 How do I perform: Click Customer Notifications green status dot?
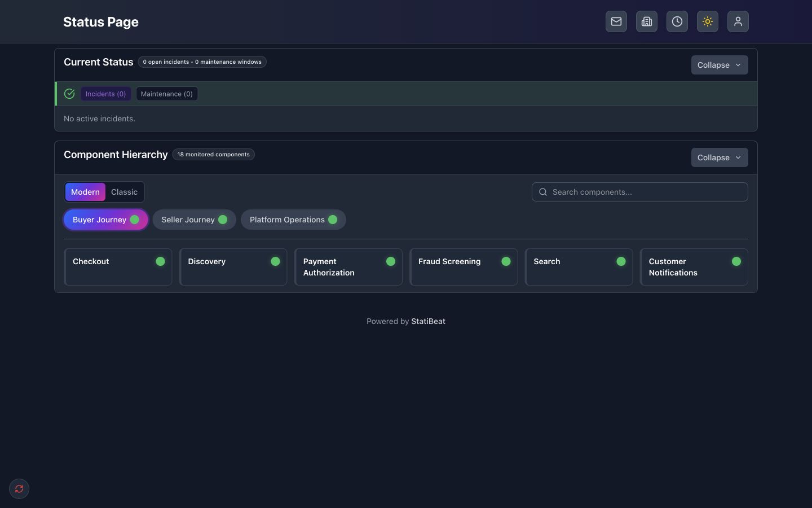(x=736, y=261)
